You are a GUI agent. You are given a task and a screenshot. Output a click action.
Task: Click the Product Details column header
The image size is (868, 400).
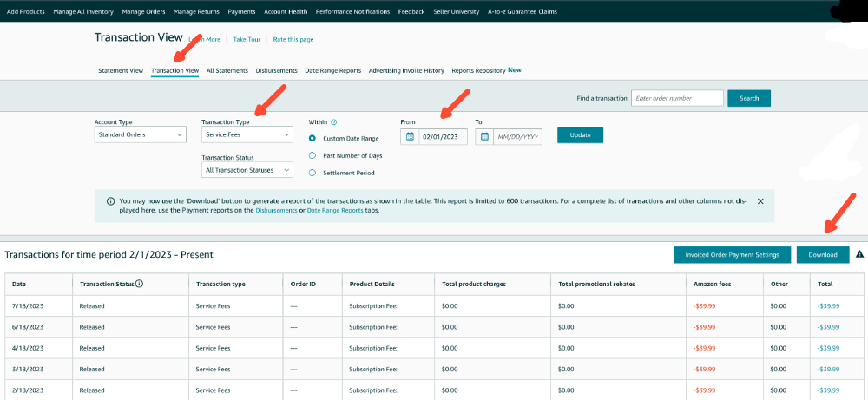tap(389, 284)
